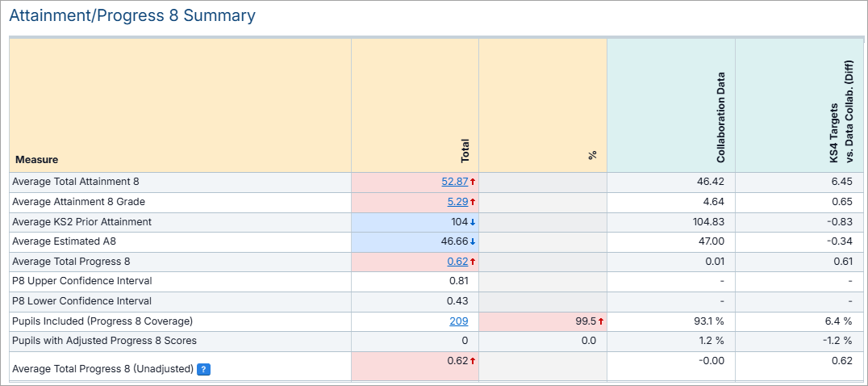
Task: Open the 5.29 Attainment 8 Grade link
Action: [x=457, y=202]
